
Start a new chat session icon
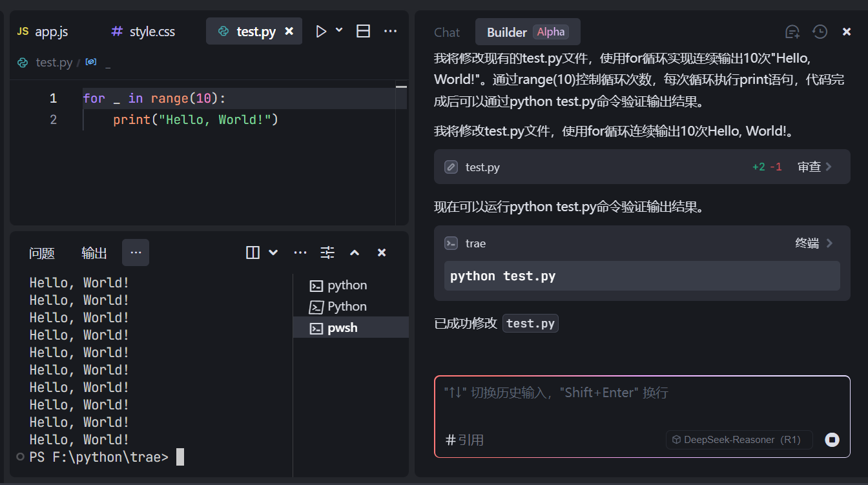tap(792, 32)
